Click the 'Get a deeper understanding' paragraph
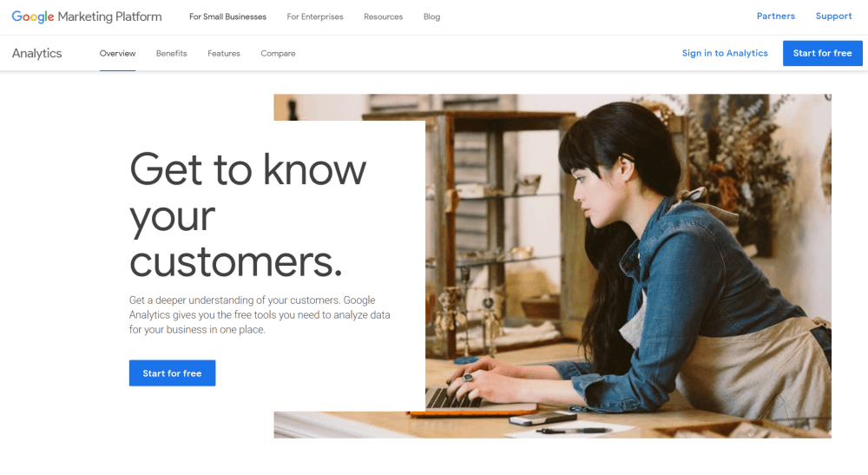The height and width of the screenshot is (475, 868). point(260,314)
